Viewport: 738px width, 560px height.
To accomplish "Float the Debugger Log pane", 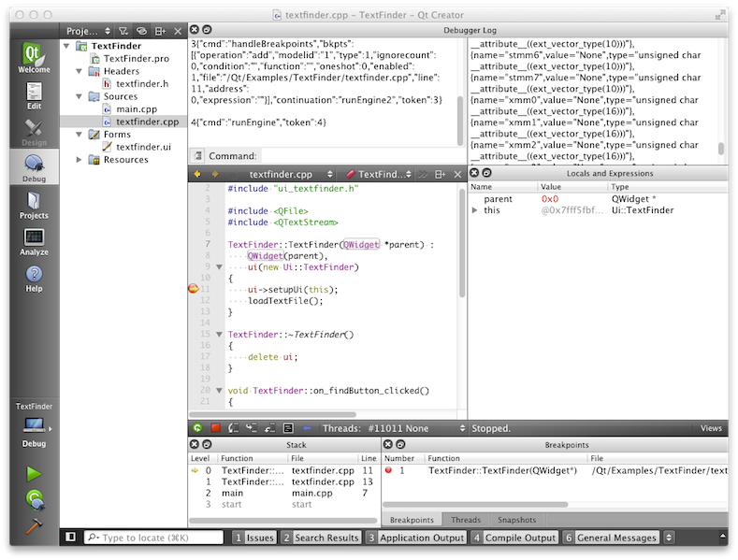I will [x=207, y=30].
